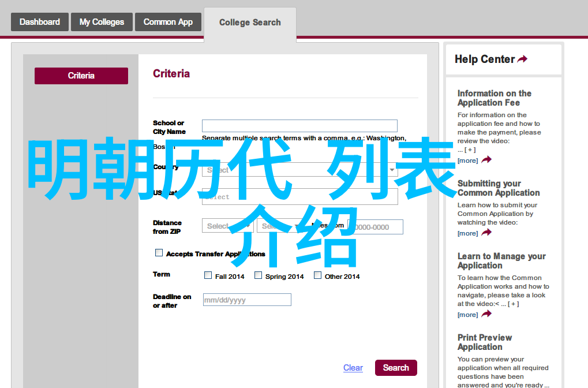Expand [ + ] in Application Fee help text
This screenshot has height=388, width=588.
coord(470,150)
